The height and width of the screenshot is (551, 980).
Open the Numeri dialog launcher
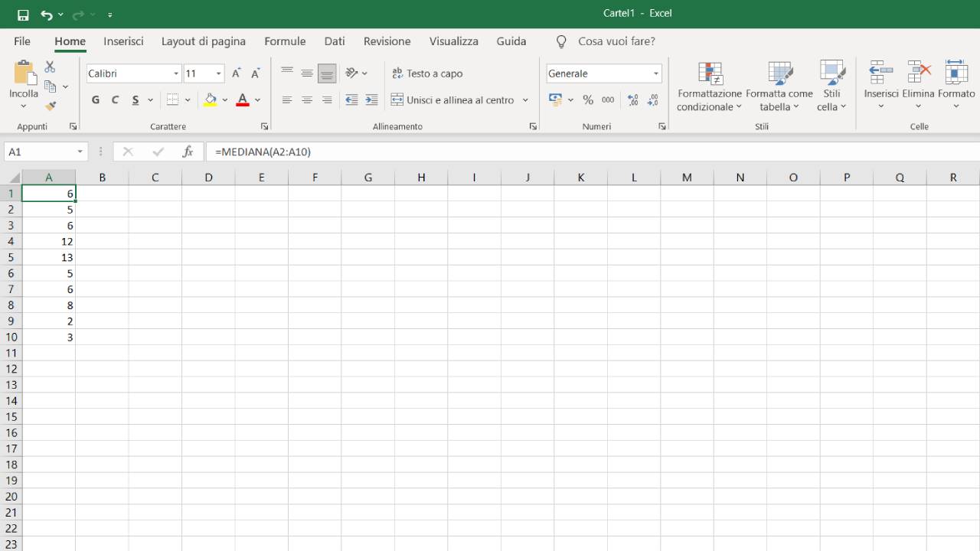(x=662, y=126)
